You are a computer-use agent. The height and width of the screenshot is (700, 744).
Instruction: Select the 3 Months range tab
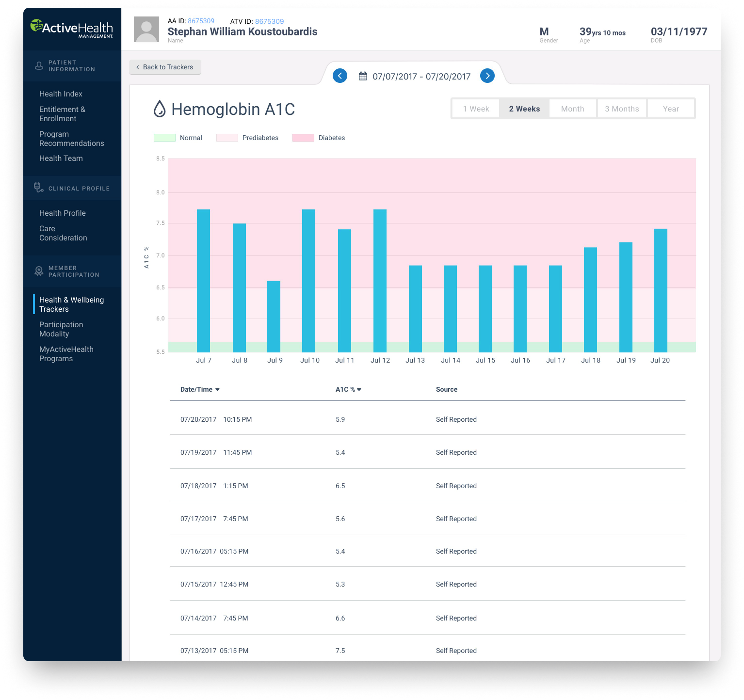coord(622,109)
